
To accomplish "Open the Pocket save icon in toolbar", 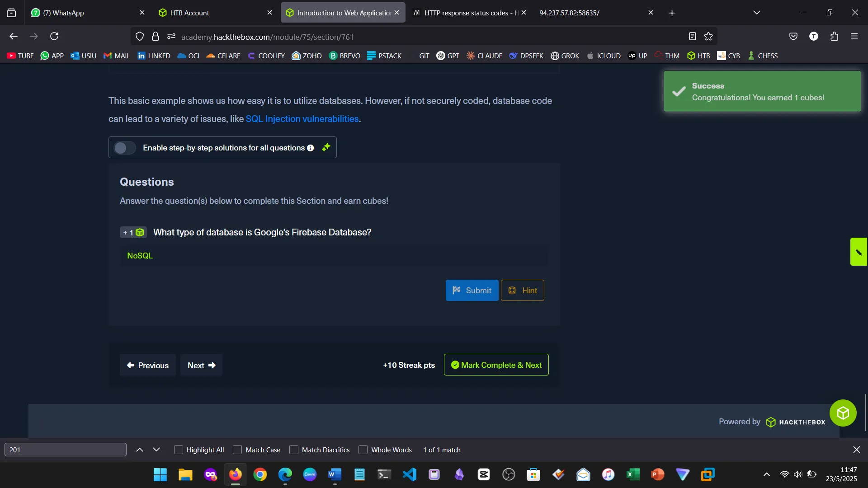I will click(x=793, y=37).
